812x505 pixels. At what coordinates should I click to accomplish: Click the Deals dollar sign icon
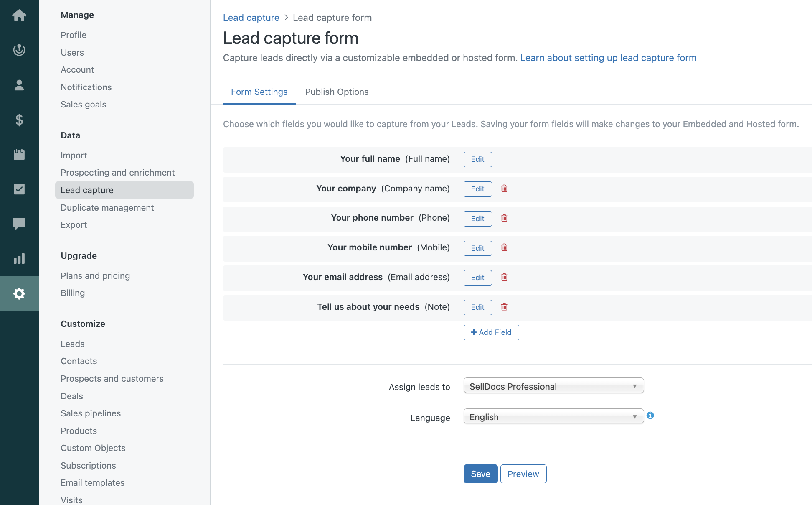[x=20, y=120]
